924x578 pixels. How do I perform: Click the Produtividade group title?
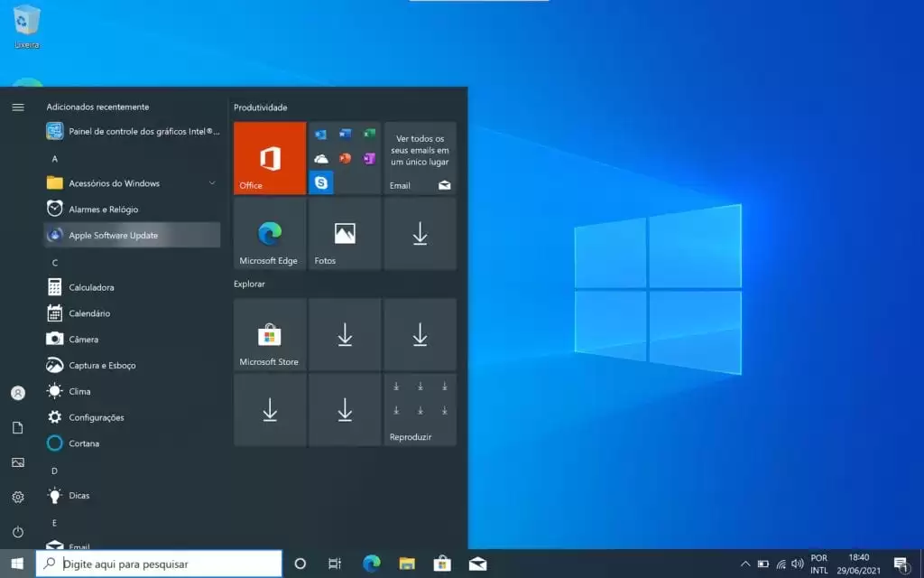(261, 107)
